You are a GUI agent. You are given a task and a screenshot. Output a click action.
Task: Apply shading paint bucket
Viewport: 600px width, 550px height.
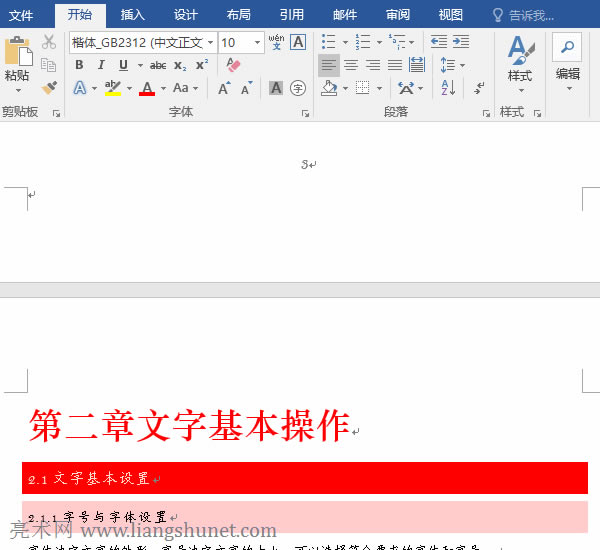pyautogui.click(x=329, y=88)
